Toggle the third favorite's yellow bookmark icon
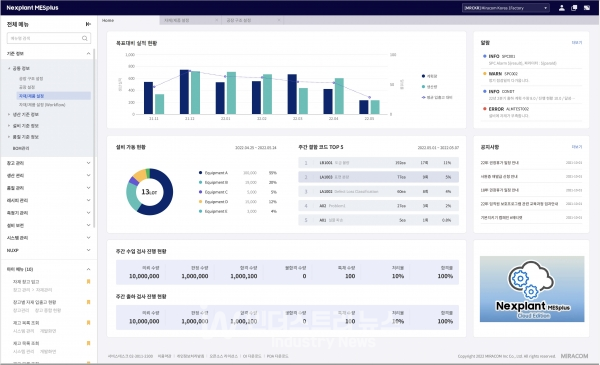 point(88,323)
